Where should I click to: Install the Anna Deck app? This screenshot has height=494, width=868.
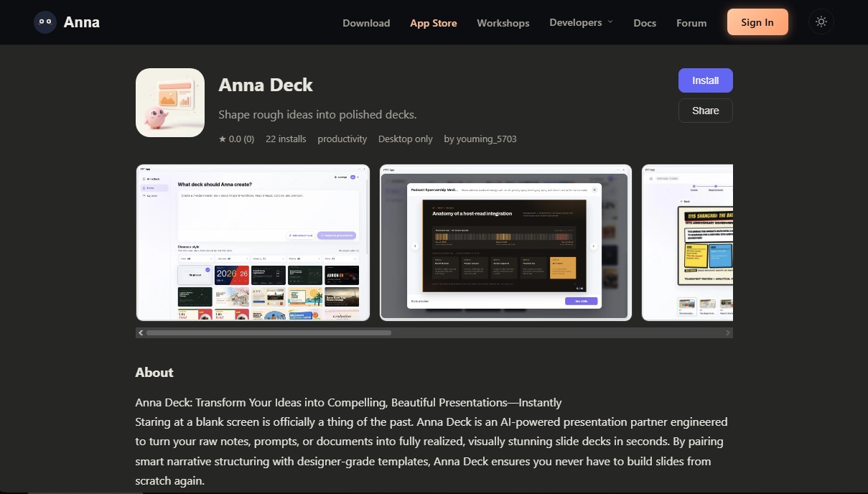[x=705, y=80]
